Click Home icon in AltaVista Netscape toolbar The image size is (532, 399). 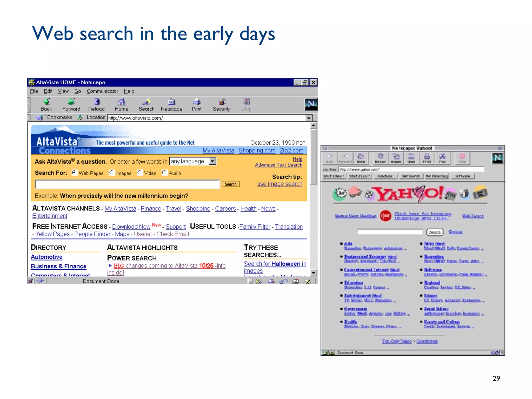click(x=121, y=105)
